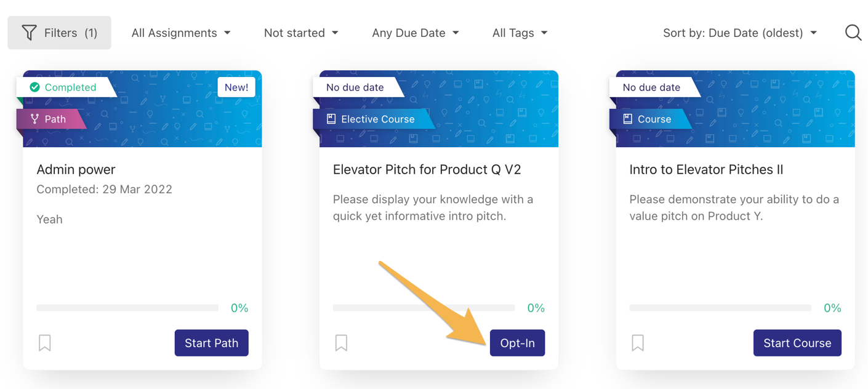Click the Course badge icon on Intro card

tap(627, 119)
